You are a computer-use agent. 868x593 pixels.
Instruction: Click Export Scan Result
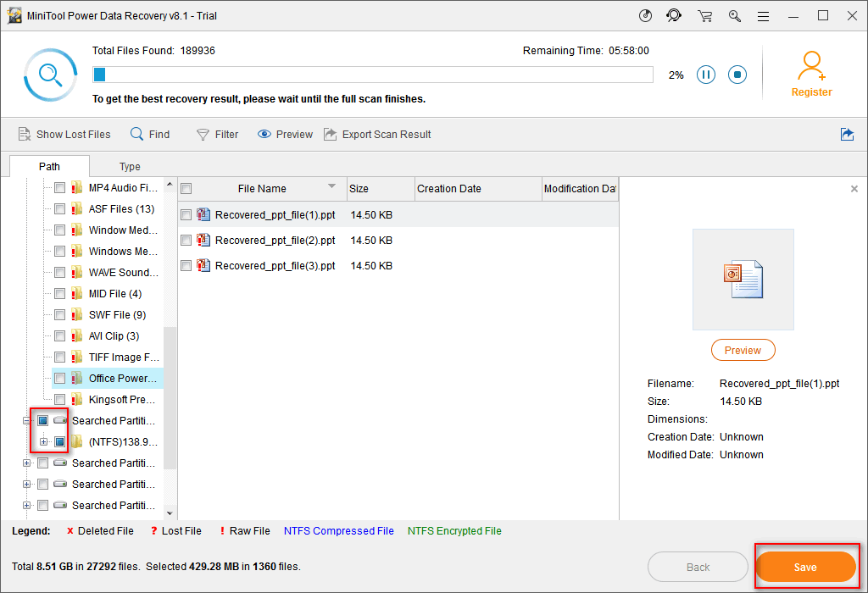point(377,135)
